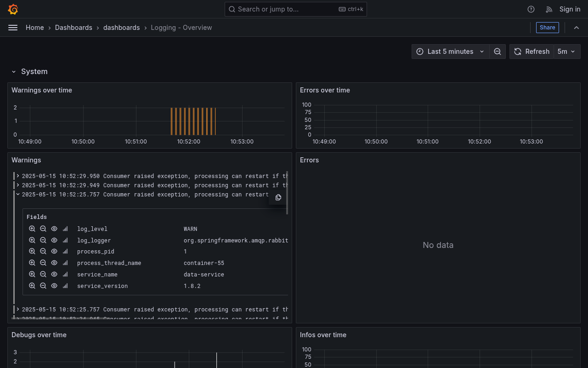
Task: Filter for value on process_pid row
Action: click(x=32, y=252)
